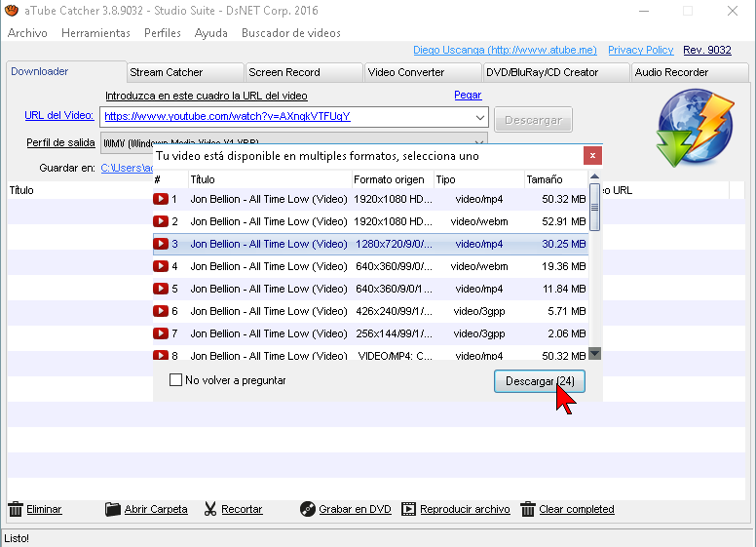The width and height of the screenshot is (756, 547).
Task: Click the dialog's Título column header
Action: pos(270,179)
